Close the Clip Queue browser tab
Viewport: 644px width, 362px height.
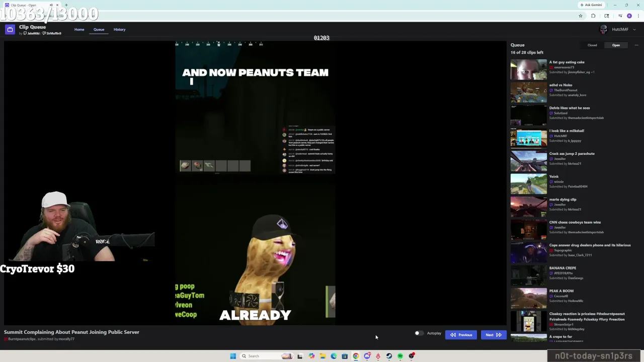pyautogui.click(x=57, y=5)
